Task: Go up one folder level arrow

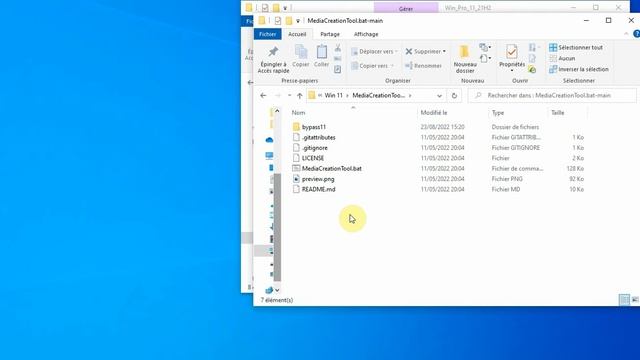Action: click(300, 96)
